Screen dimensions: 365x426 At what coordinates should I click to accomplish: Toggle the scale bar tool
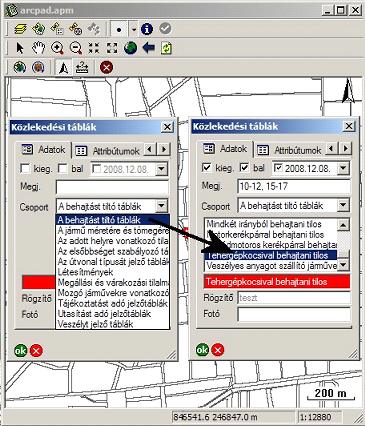[x=82, y=68]
